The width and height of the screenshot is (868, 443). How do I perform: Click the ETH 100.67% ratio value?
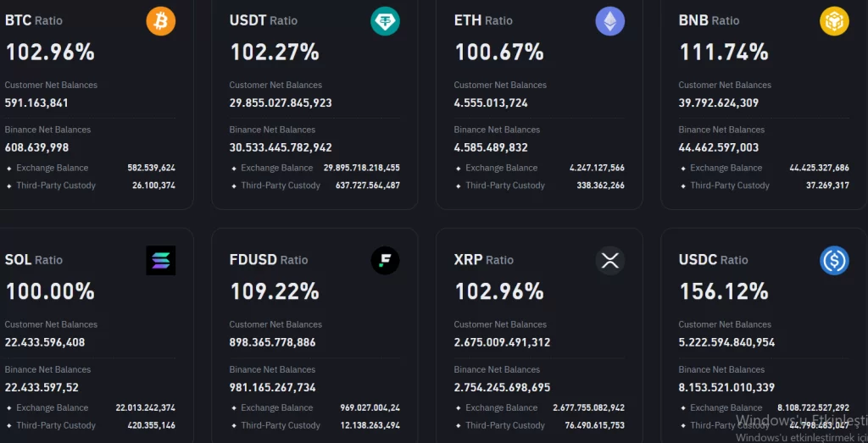point(499,53)
